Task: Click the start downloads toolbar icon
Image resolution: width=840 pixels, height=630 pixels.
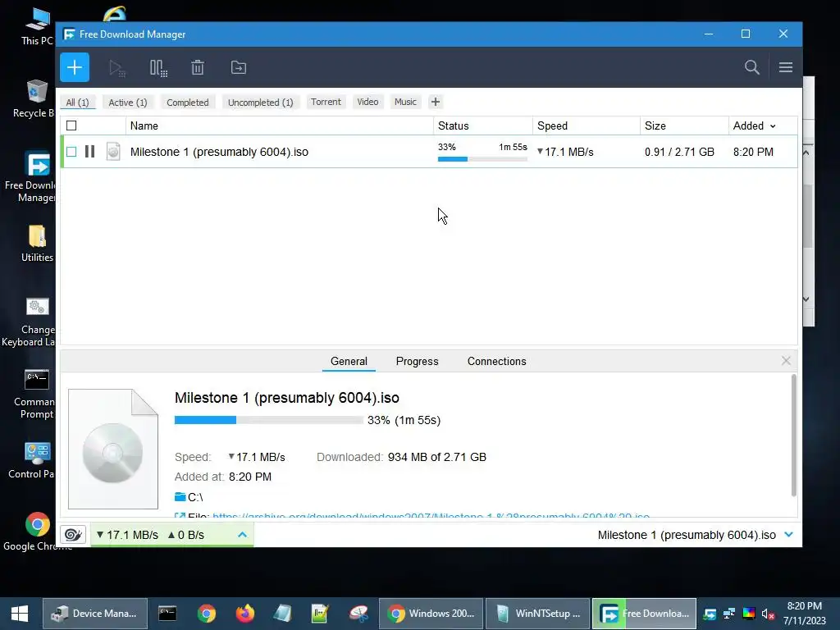Action: tap(116, 68)
